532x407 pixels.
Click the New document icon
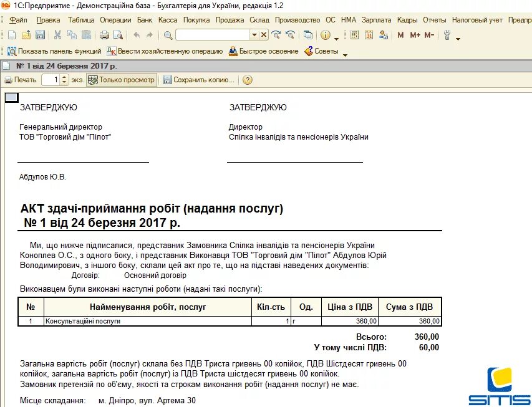click(12, 35)
